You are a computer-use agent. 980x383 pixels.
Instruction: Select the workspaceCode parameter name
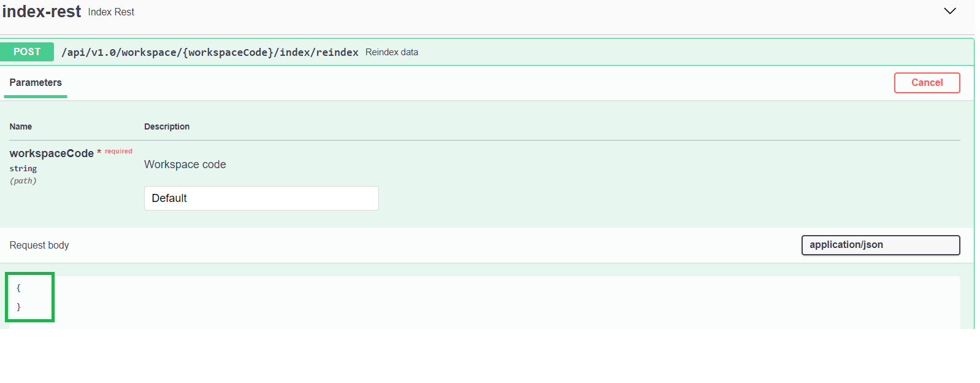pyautogui.click(x=52, y=153)
